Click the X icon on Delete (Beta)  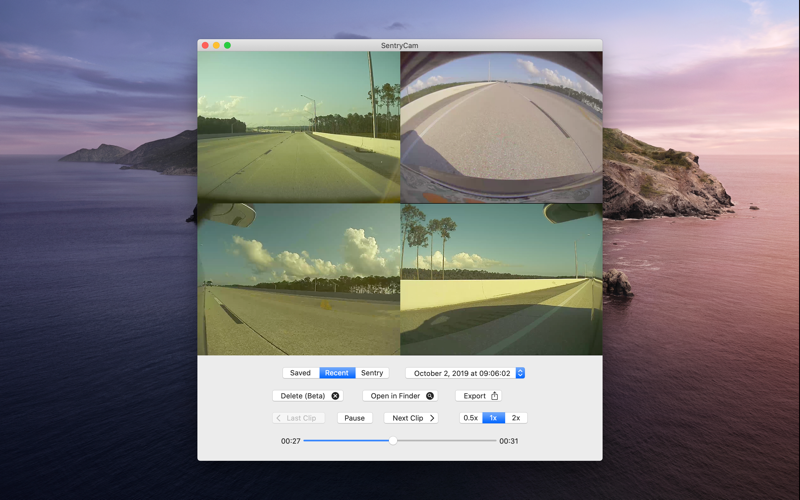[x=335, y=396]
